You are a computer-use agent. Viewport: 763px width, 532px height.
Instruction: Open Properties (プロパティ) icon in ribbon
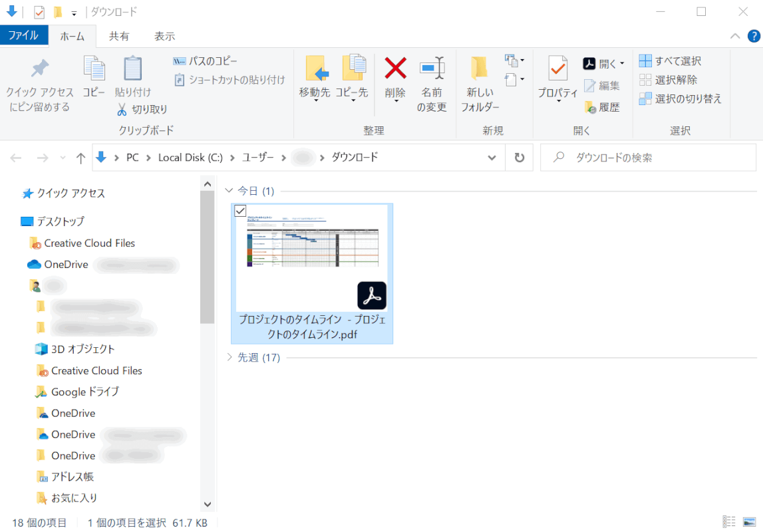click(557, 68)
